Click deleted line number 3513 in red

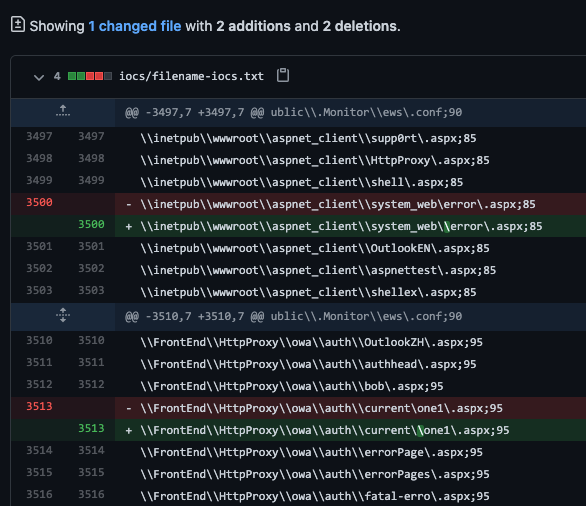click(39, 407)
